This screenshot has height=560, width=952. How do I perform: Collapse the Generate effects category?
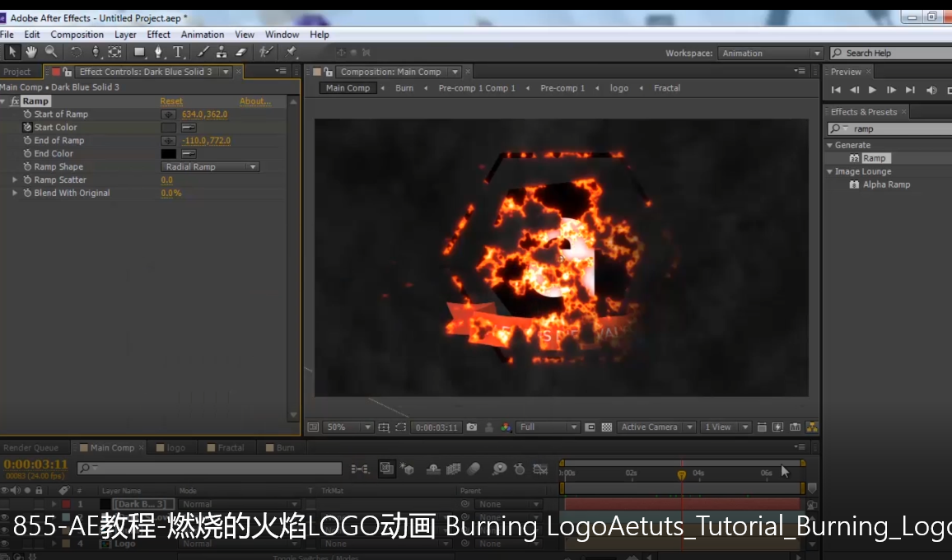tap(830, 145)
